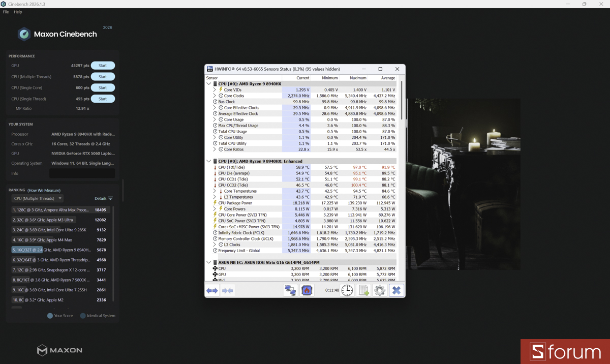Open the CPU (Multiple Threads) ranking dropdown
The image size is (610, 364).
(x=38, y=198)
